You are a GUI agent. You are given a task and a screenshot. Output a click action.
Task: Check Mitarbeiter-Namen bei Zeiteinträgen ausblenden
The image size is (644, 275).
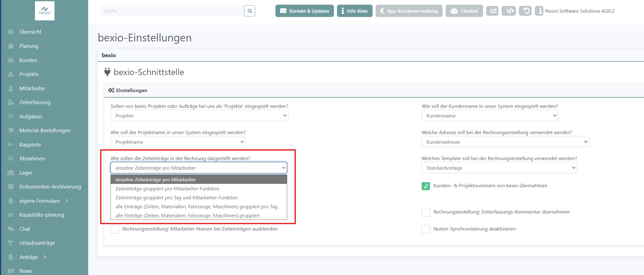[x=115, y=229]
